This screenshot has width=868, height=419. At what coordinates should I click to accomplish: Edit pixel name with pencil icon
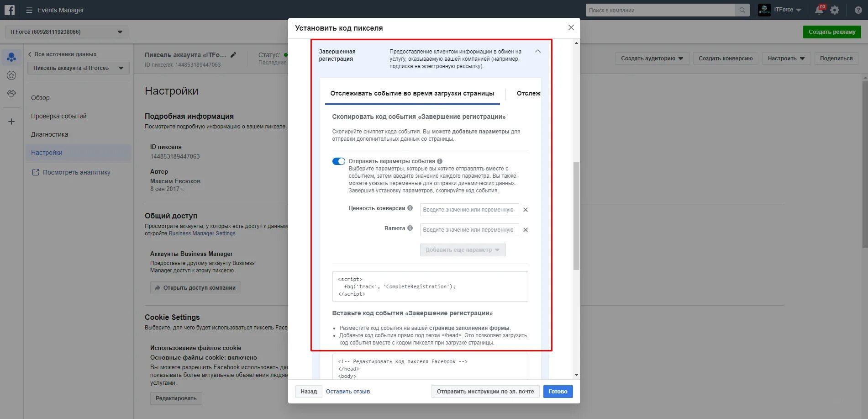point(233,55)
